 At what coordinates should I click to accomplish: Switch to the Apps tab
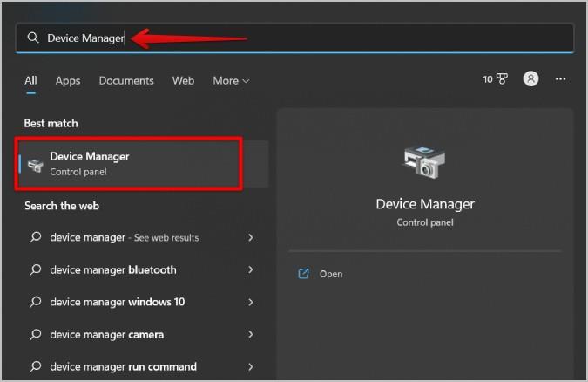(x=68, y=81)
